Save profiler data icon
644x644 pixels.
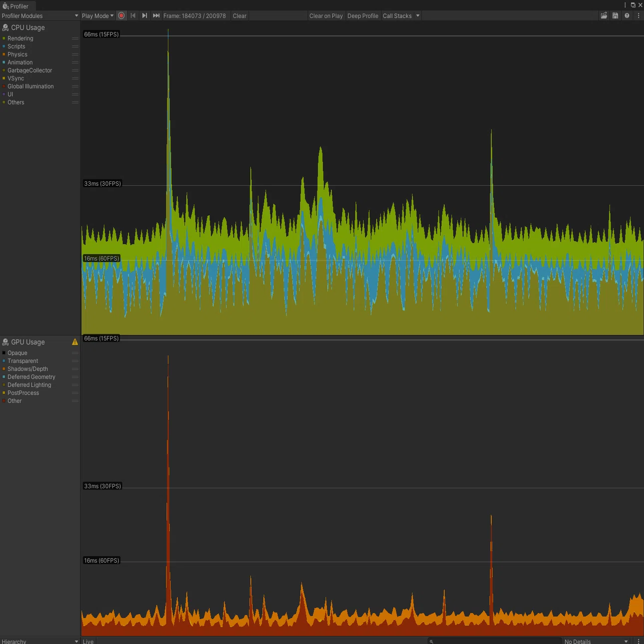tap(615, 15)
